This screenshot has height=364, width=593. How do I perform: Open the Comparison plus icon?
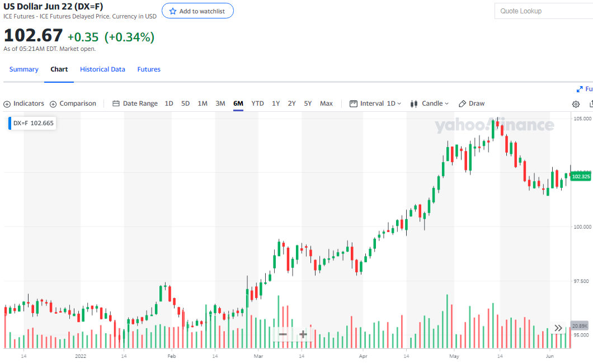pos(53,104)
